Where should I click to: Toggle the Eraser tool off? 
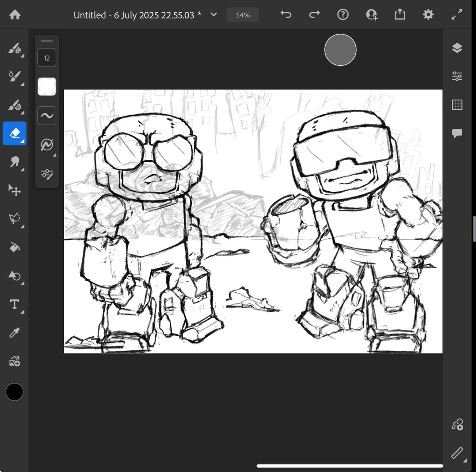(x=14, y=134)
